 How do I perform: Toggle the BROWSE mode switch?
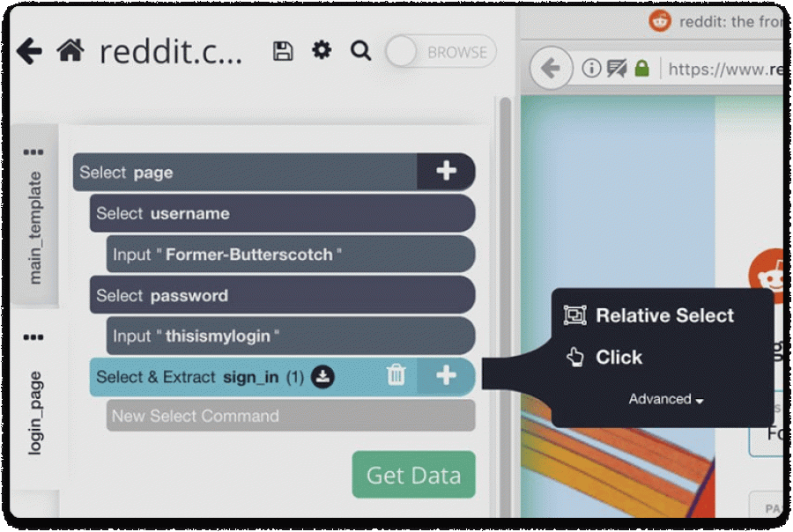point(441,52)
